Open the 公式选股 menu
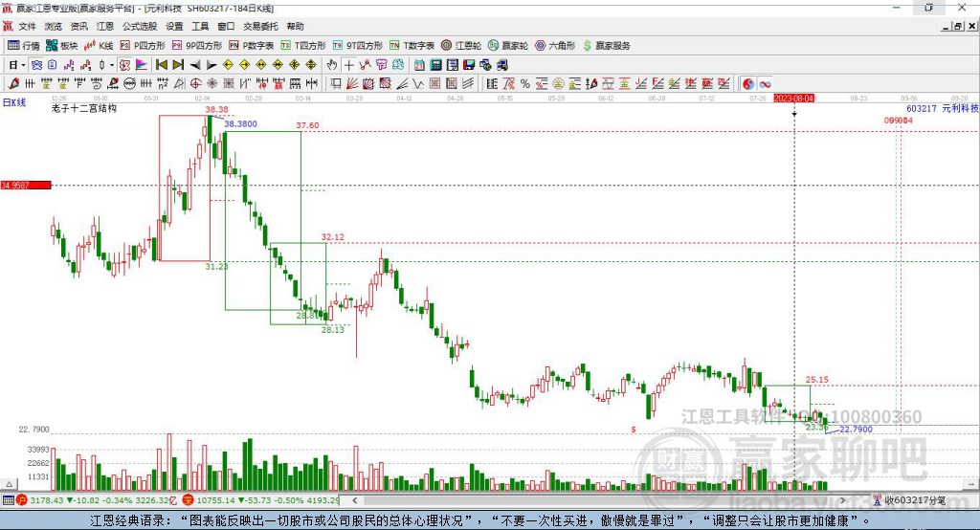Screen dimensions: 980x530 tap(140, 26)
